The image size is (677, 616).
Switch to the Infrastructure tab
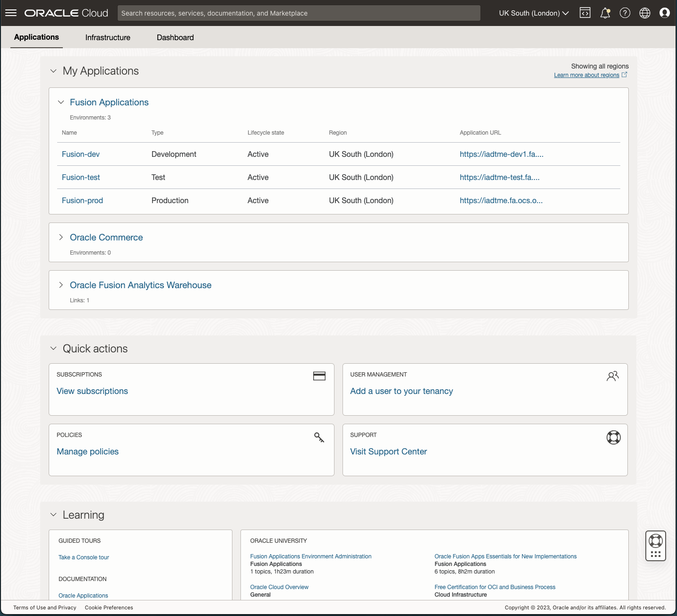pos(107,37)
